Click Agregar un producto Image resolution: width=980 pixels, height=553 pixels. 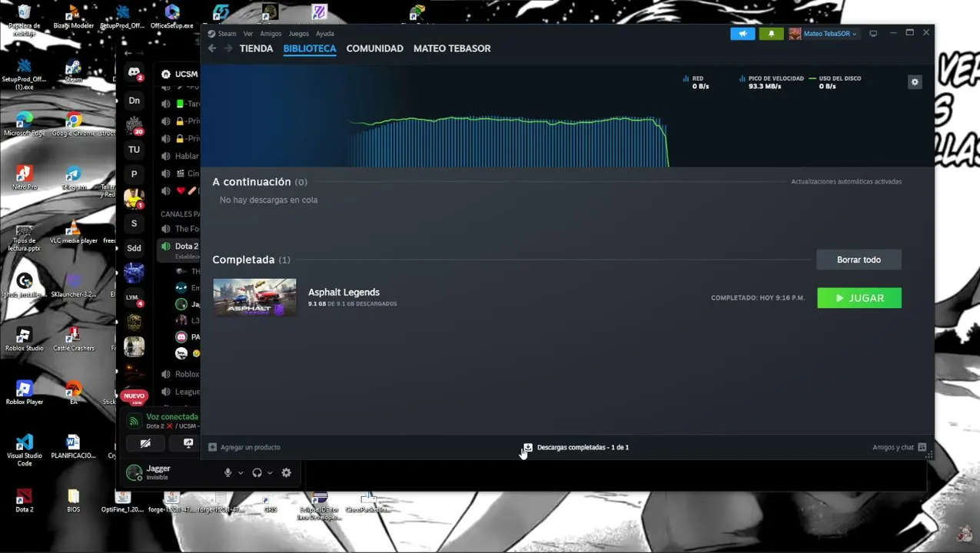[x=244, y=447]
